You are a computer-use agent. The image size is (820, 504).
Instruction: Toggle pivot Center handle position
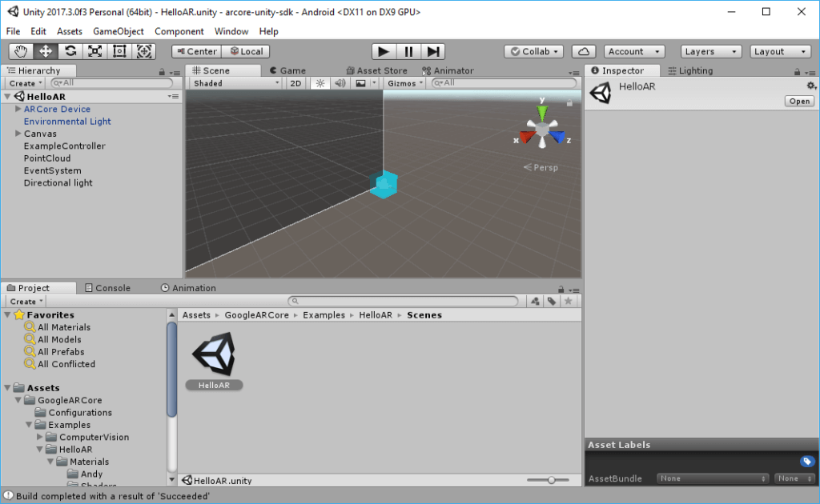coord(197,51)
